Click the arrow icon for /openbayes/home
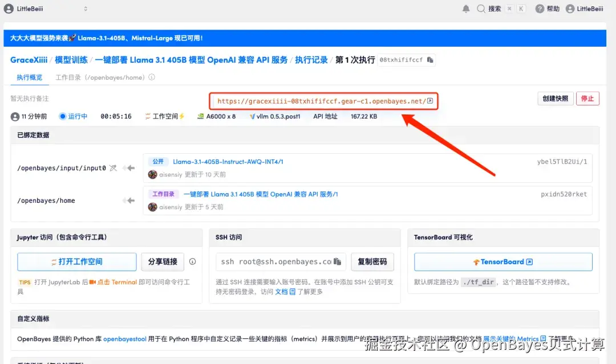Screen dimensions: 616x364 click(x=129, y=201)
